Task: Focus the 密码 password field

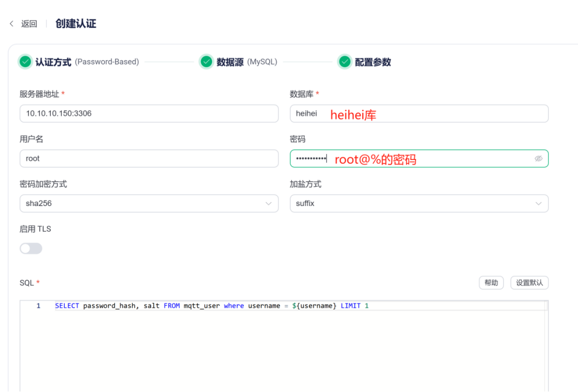Action: [419, 158]
